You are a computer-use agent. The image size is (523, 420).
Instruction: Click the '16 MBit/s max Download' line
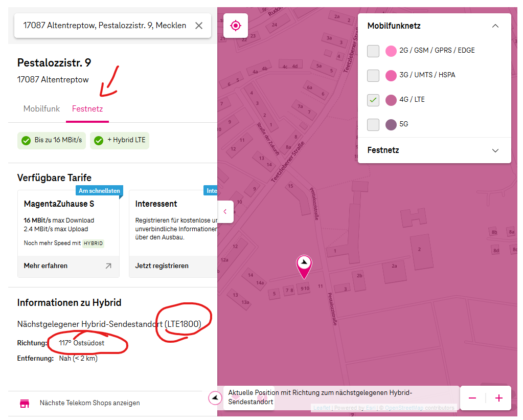[59, 220]
